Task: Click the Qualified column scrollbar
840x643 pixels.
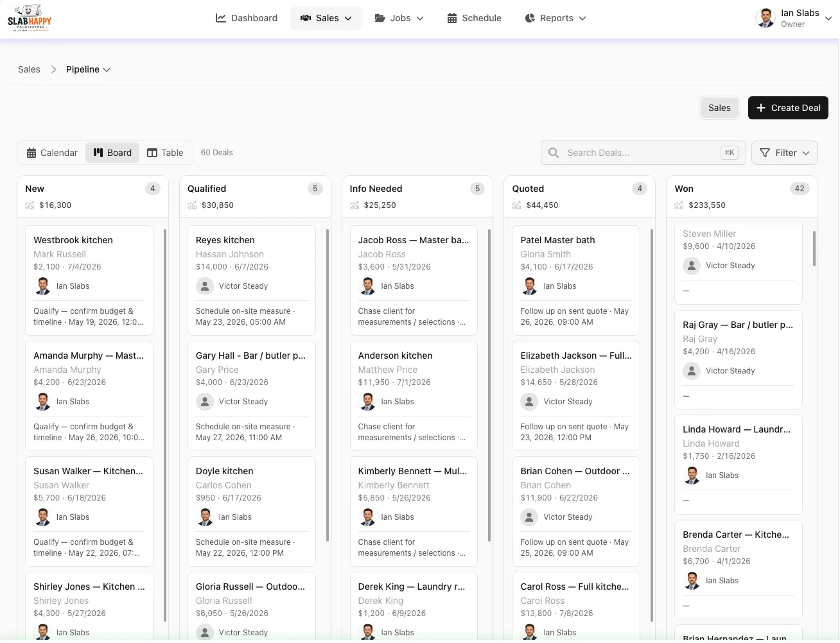Action: pyautogui.click(x=328, y=385)
